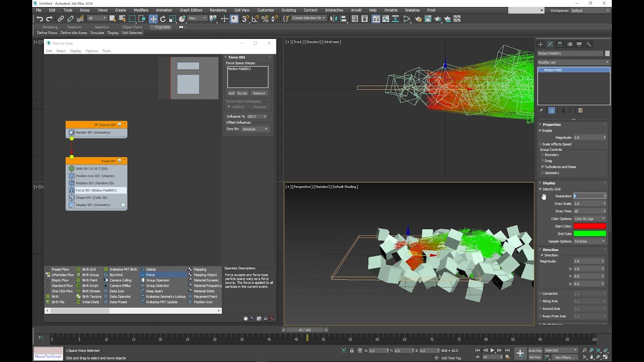
Task: Open the Motion panel tab
Action: (570, 44)
